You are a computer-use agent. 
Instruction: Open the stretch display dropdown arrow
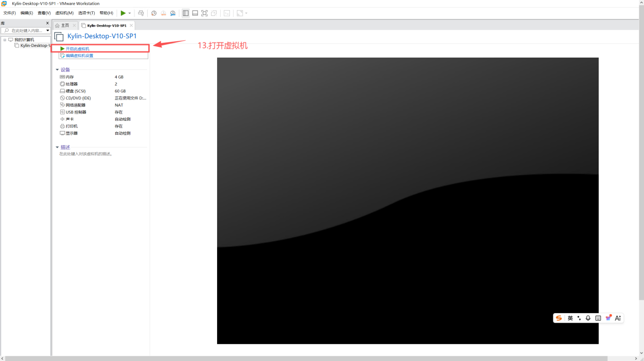[247, 13]
